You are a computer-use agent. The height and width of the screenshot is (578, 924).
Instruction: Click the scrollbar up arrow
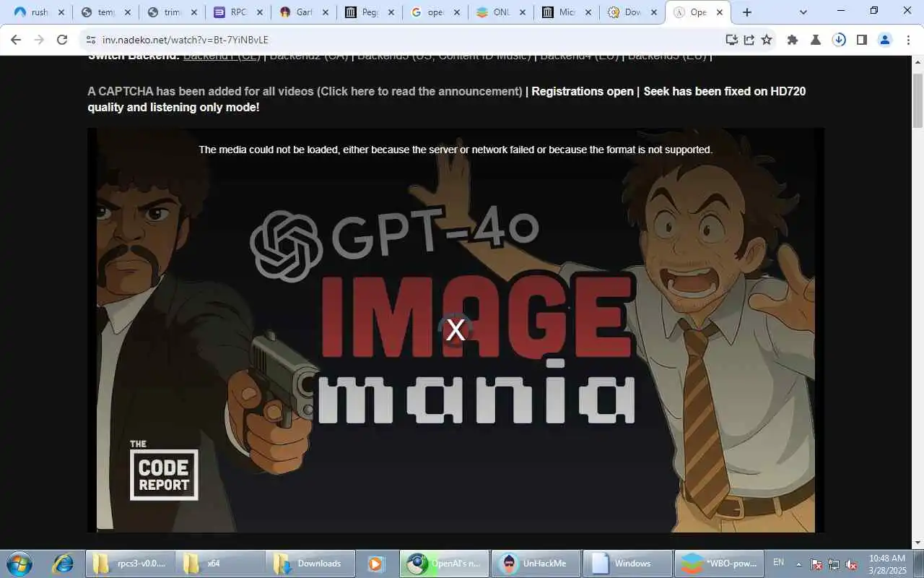[x=918, y=62]
